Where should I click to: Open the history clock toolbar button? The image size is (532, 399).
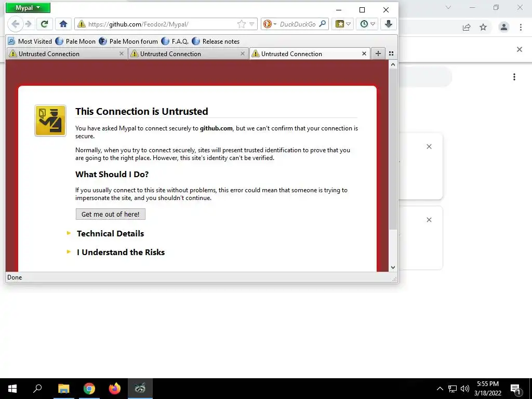click(364, 24)
